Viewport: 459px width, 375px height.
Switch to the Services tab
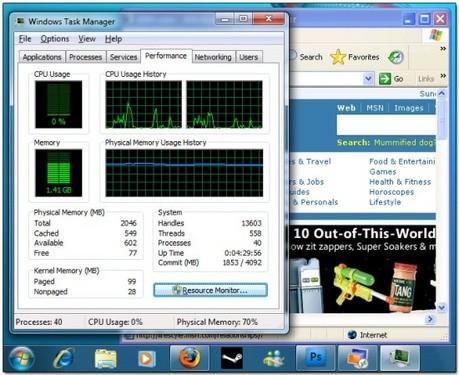coord(123,57)
